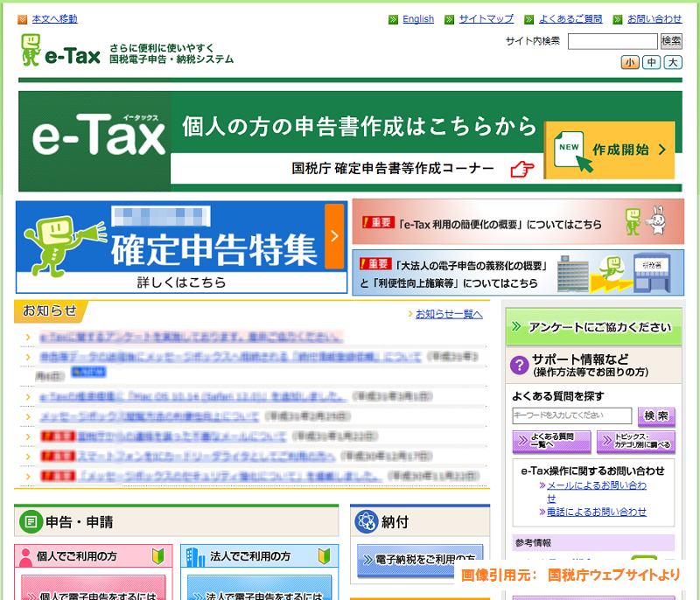Select the 個人でご利用の方 heading
The height and width of the screenshot is (600, 700).
pos(76,556)
